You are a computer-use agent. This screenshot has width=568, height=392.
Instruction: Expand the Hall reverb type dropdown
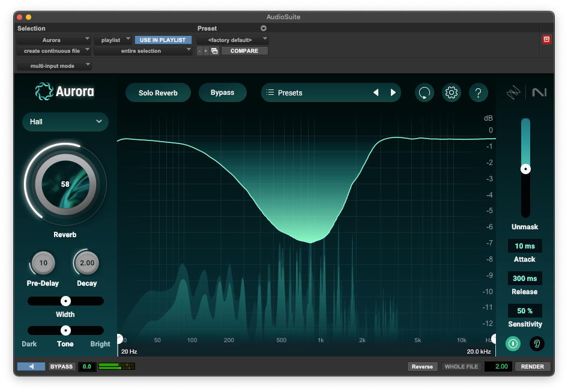point(65,121)
